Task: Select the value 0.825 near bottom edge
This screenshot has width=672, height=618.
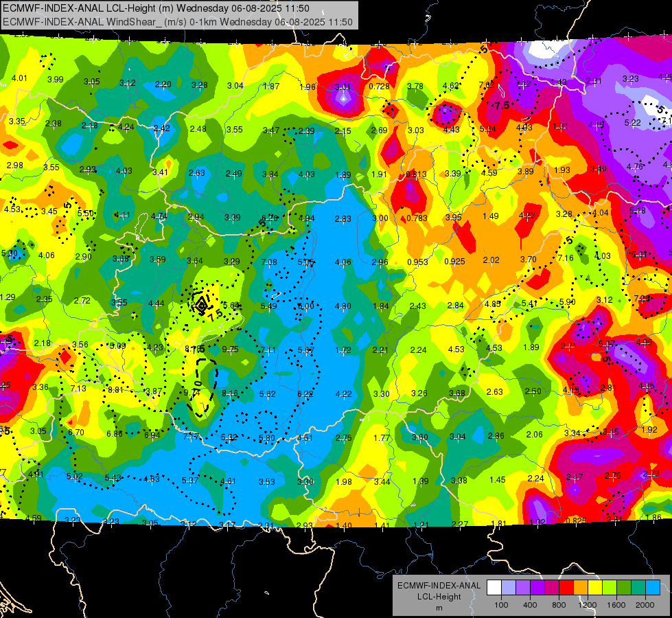Action: [576, 520]
